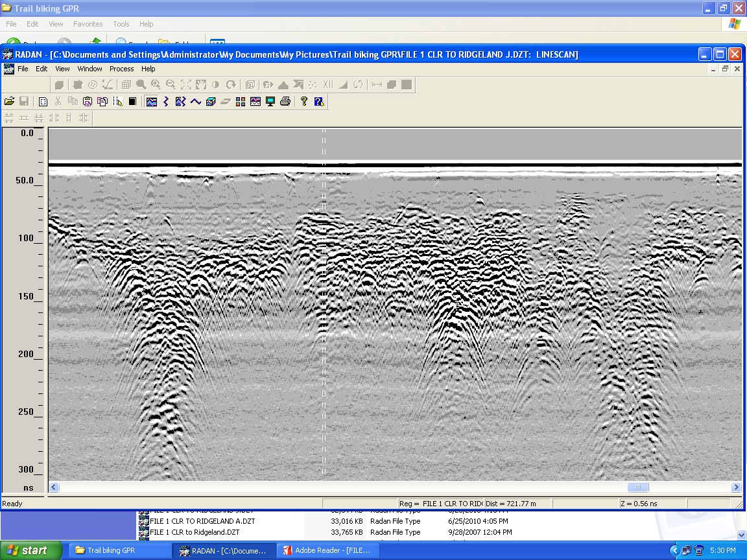Select the Cut scissors icon
Screen dimensions: 747x560
coord(58,101)
